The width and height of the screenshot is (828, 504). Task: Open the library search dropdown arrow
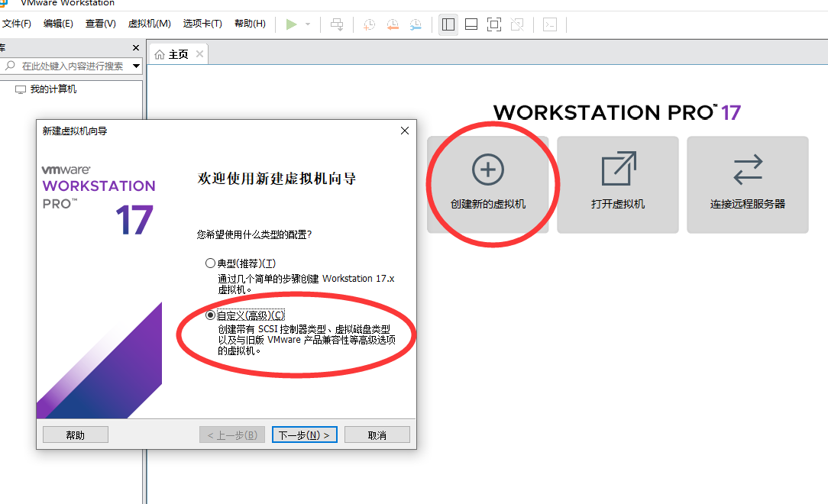[x=135, y=67]
